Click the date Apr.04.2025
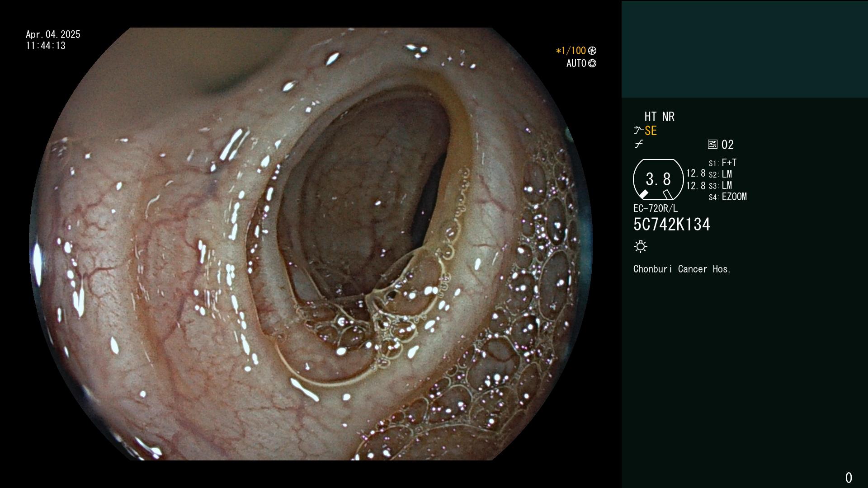The image size is (868, 488). pos(53,34)
